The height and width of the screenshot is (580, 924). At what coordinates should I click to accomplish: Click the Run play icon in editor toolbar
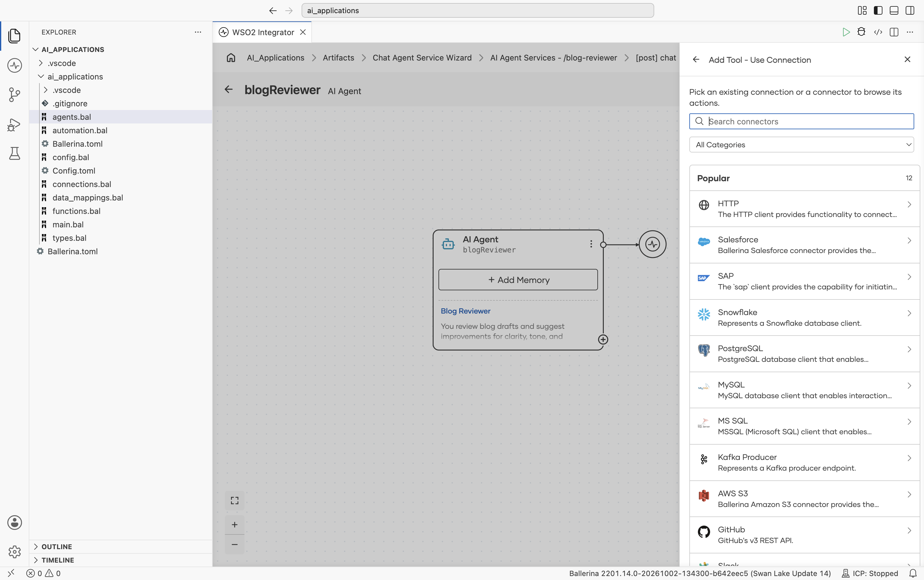click(x=846, y=32)
